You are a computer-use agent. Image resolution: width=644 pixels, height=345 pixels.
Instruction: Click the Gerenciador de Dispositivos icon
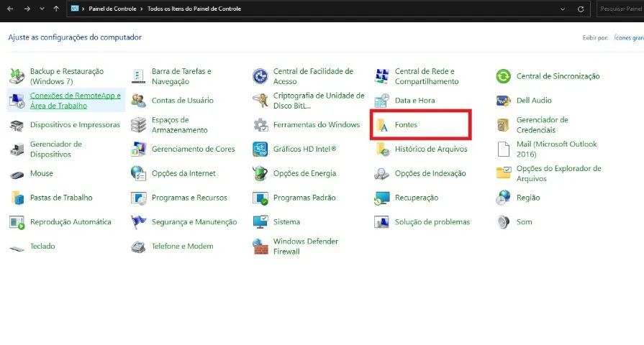click(x=17, y=149)
